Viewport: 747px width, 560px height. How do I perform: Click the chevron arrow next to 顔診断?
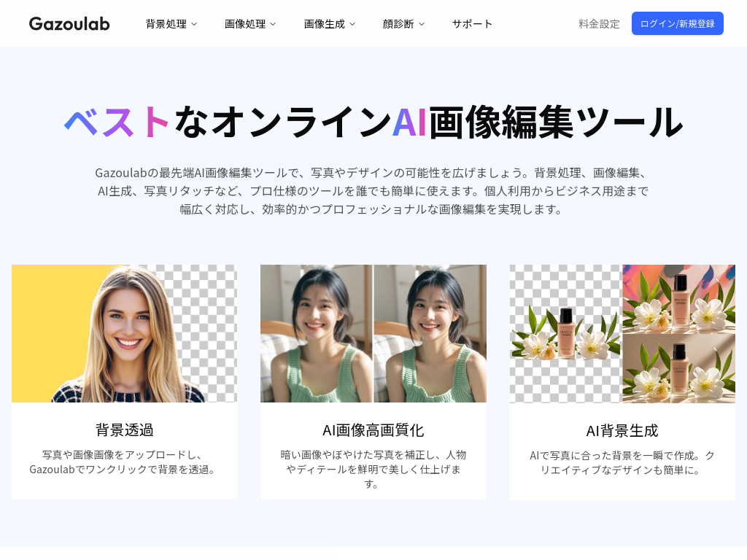(422, 24)
